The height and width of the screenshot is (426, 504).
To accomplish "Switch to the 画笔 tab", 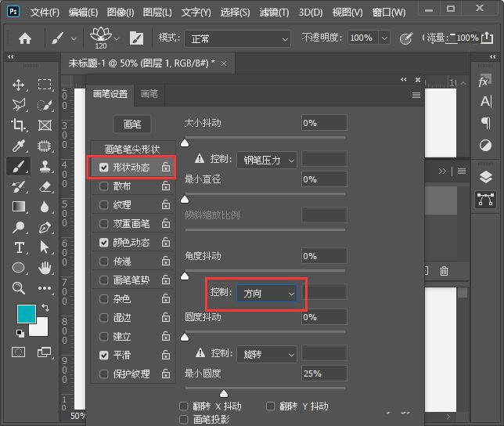I will [149, 94].
